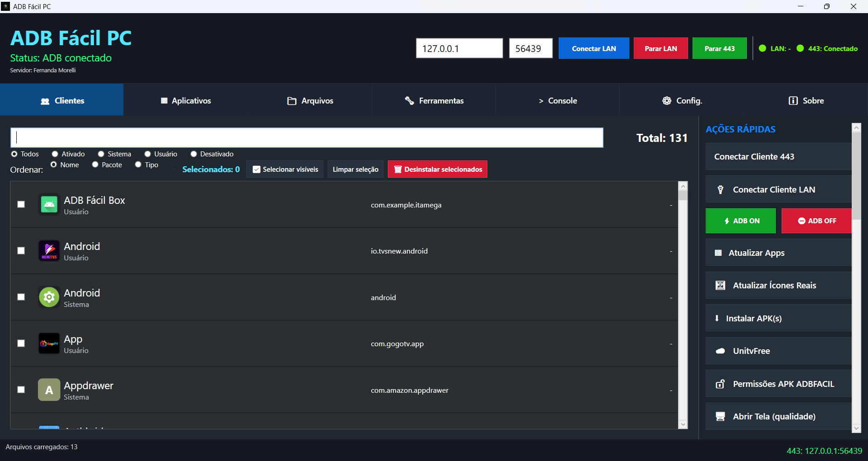This screenshot has height=461, width=868.
Task: Click the folder icon in Arquivos tab
Action: coord(292,101)
